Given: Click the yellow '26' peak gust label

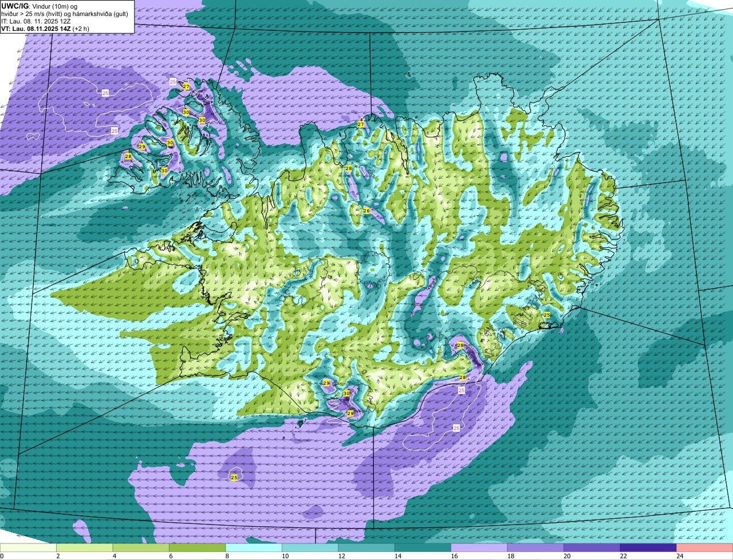Looking at the screenshot, I should point(366,211).
